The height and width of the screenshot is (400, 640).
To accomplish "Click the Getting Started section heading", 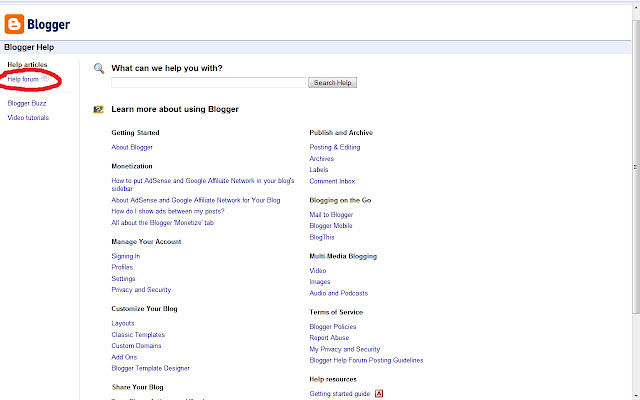I will [135, 133].
